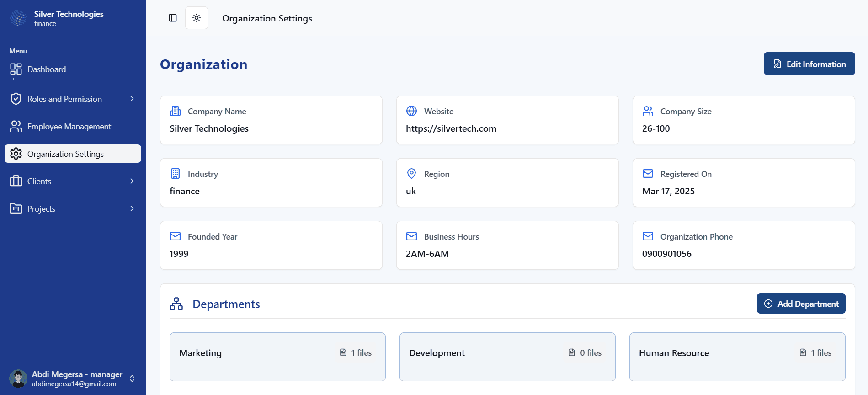Click the Add Department button
Screen dimensions: 868x395
(801, 304)
